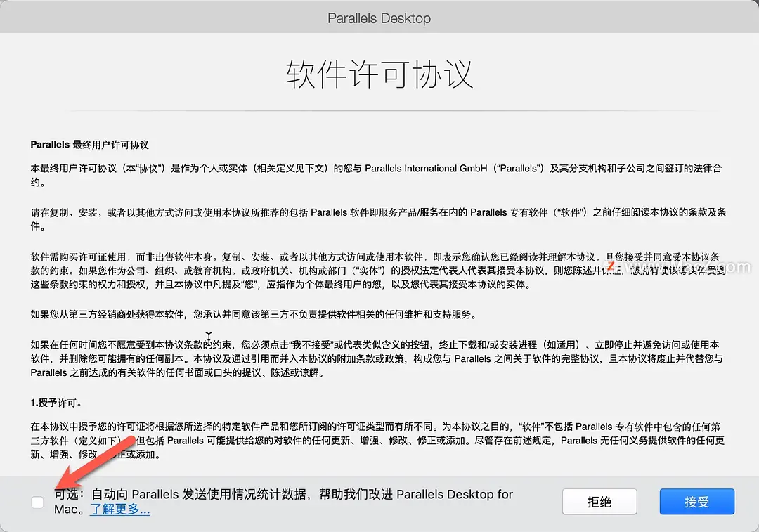The height and width of the screenshot is (532, 759).
Task: Click the '1.授予许可。' section heading
Action: click(56, 403)
